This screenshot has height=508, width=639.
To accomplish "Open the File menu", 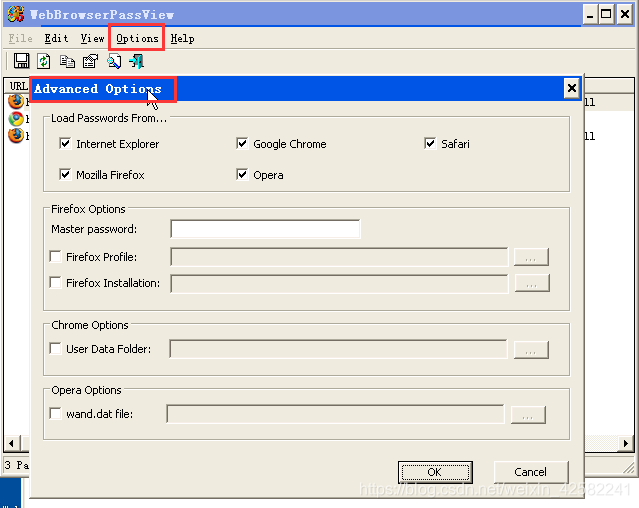I will click(20, 38).
